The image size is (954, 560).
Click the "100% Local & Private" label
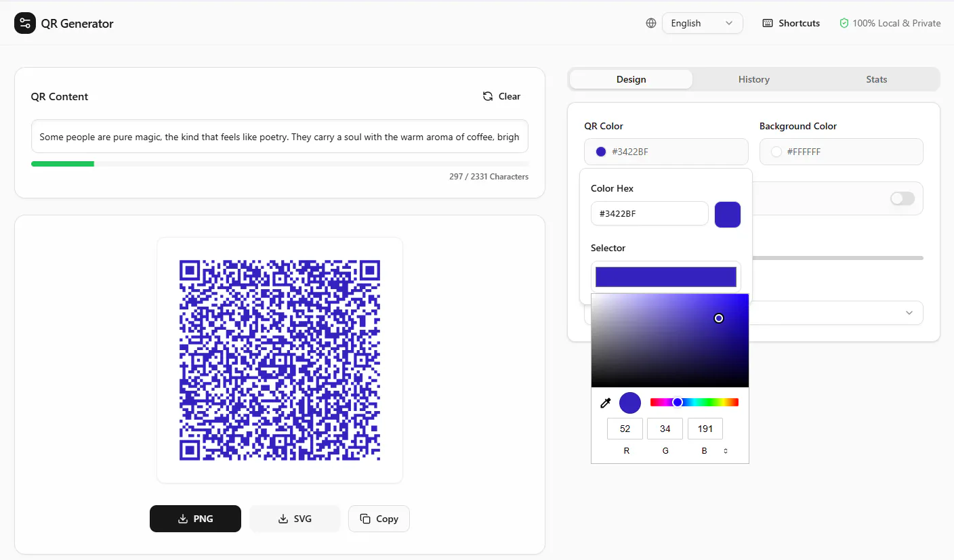(896, 23)
